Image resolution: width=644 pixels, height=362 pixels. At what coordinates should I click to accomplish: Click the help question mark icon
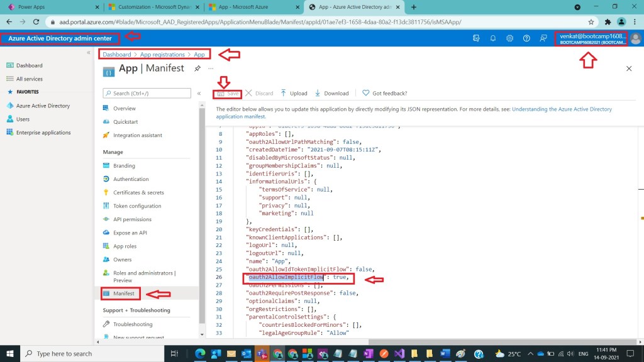click(x=526, y=38)
